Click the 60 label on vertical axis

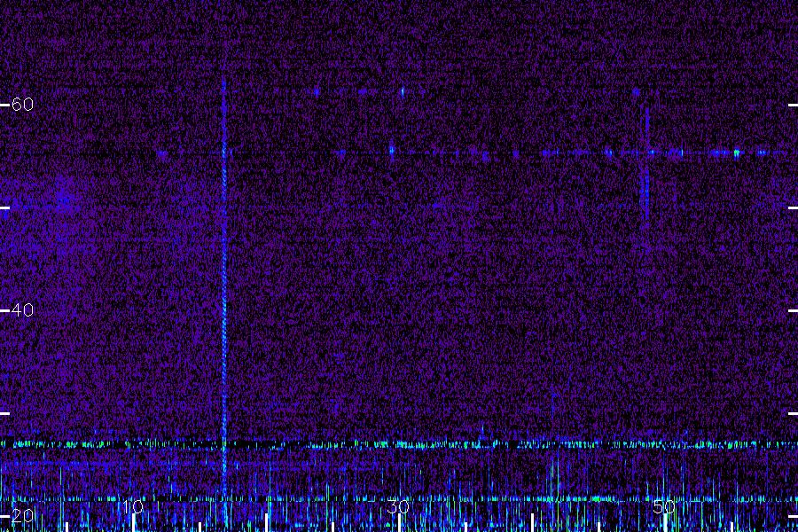(x=22, y=105)
